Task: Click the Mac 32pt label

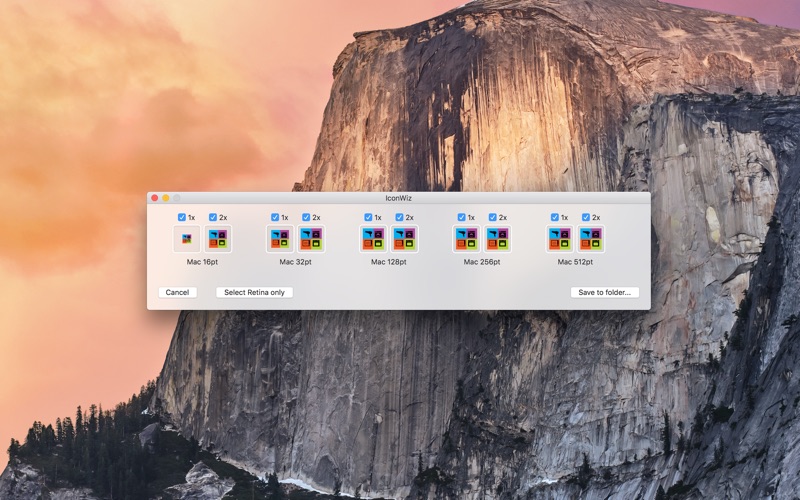Action: click(295, 262)
